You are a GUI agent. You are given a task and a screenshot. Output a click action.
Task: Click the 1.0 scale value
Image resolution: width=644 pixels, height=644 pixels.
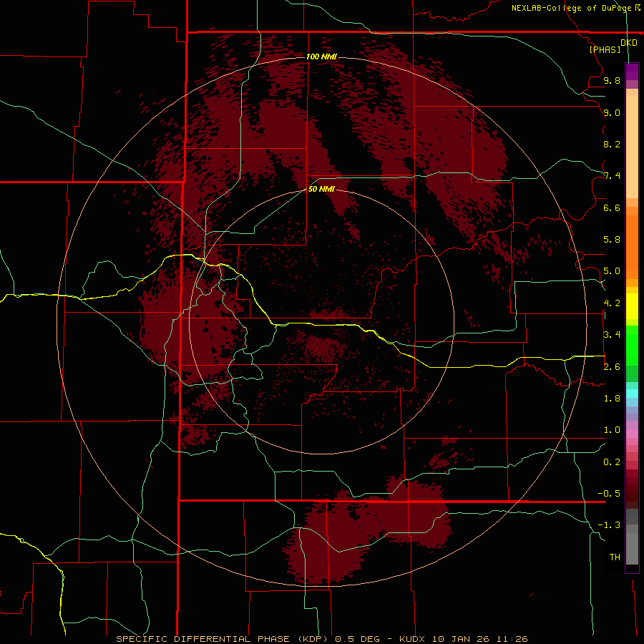click(x=612, y=430)
